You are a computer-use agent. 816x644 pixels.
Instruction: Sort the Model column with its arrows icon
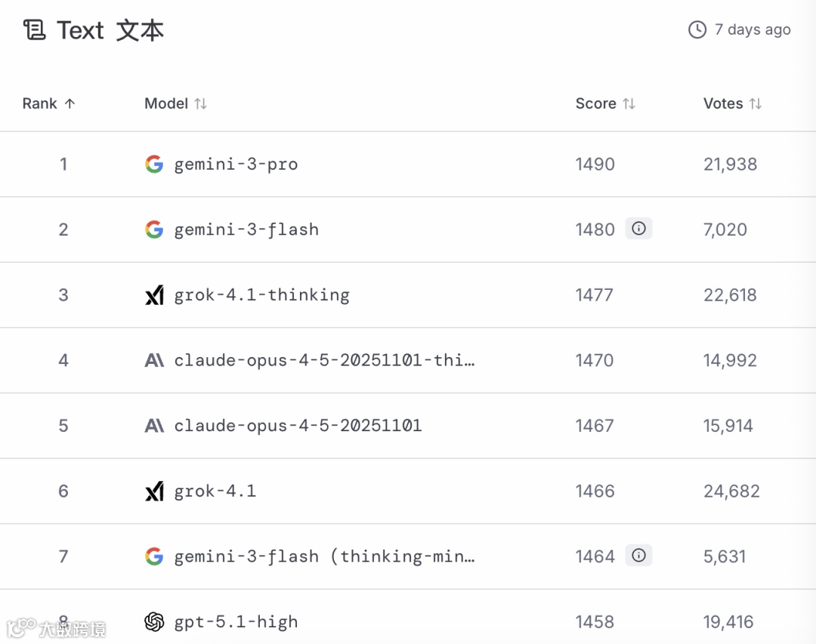[201, 103]
